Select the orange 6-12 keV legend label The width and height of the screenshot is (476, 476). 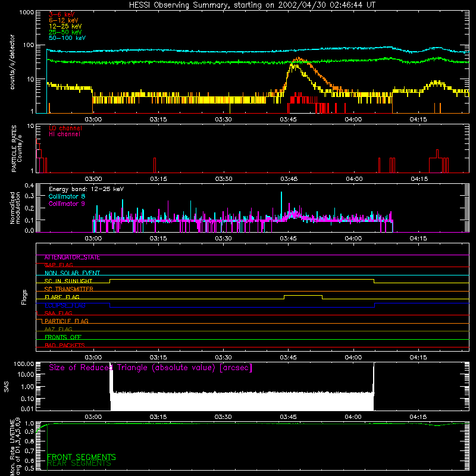point(63,20)
